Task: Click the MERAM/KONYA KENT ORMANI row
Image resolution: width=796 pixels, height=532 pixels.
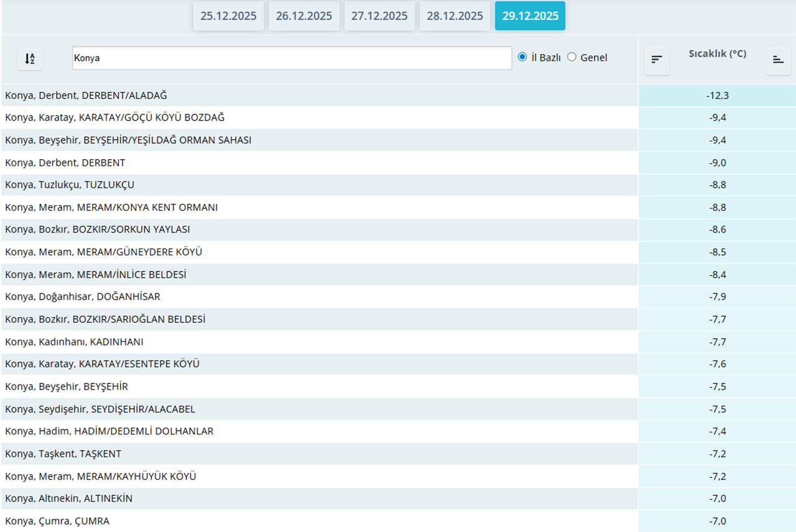Action: pyautogui.click(x=111, y=207)
